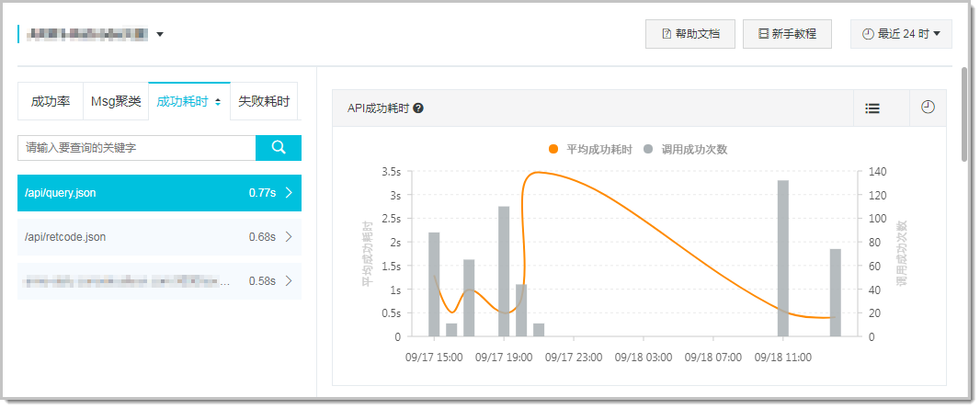
Task: Select the /api/retcode.json row
Action: pyautogui.click(x=159, y=237)
